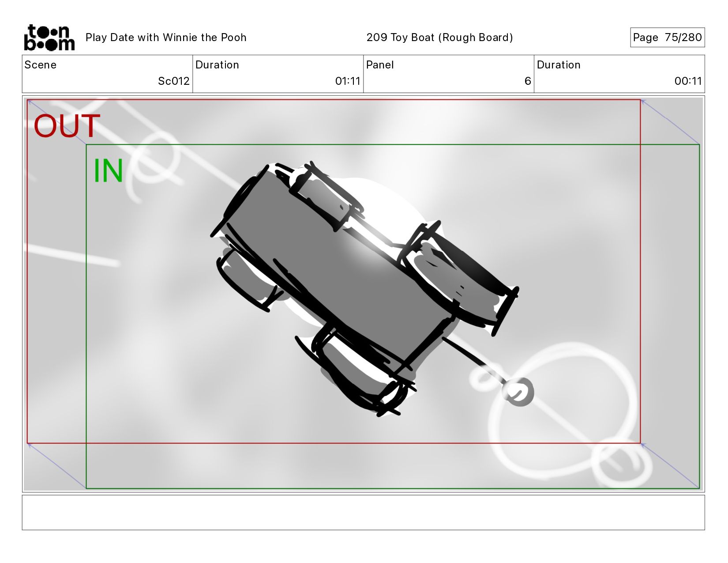Select scene value 'Sc012'
The height and width of the screenshot is (563, 728).
(x=174, y=81)
